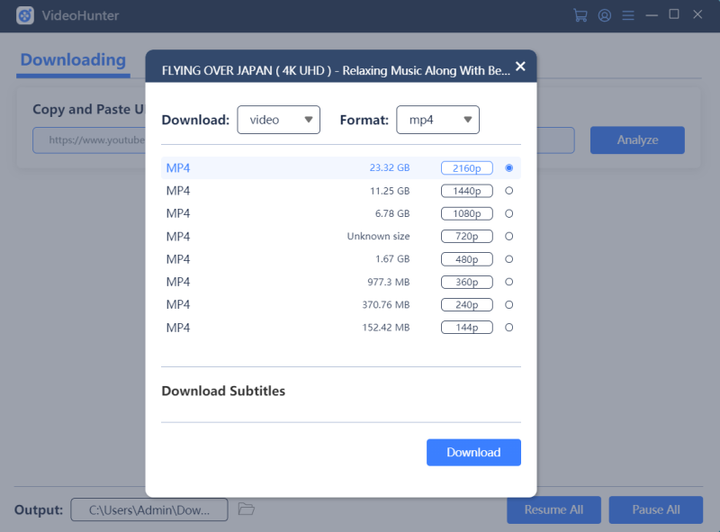Click the 6.78 GB size text

tap(392, 213)
